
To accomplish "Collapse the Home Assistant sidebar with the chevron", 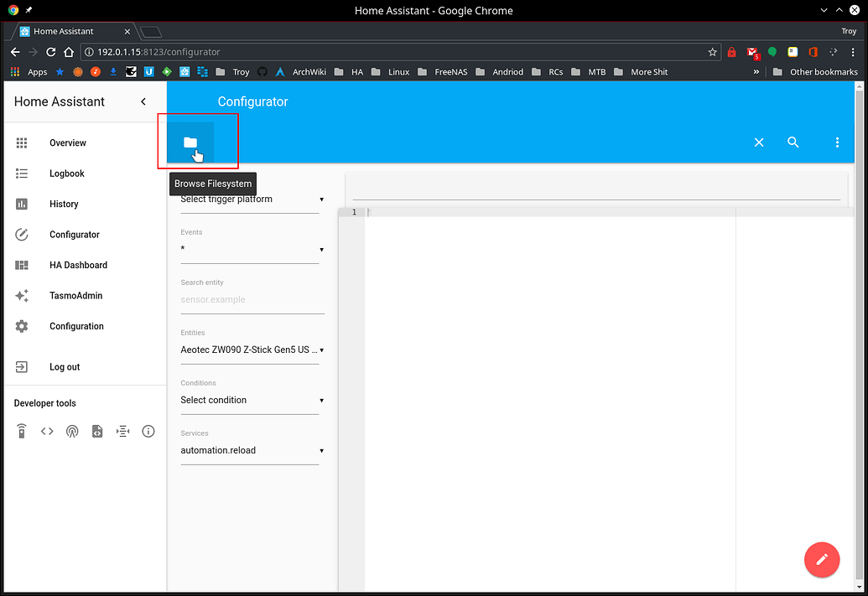I will pos(143,101).
